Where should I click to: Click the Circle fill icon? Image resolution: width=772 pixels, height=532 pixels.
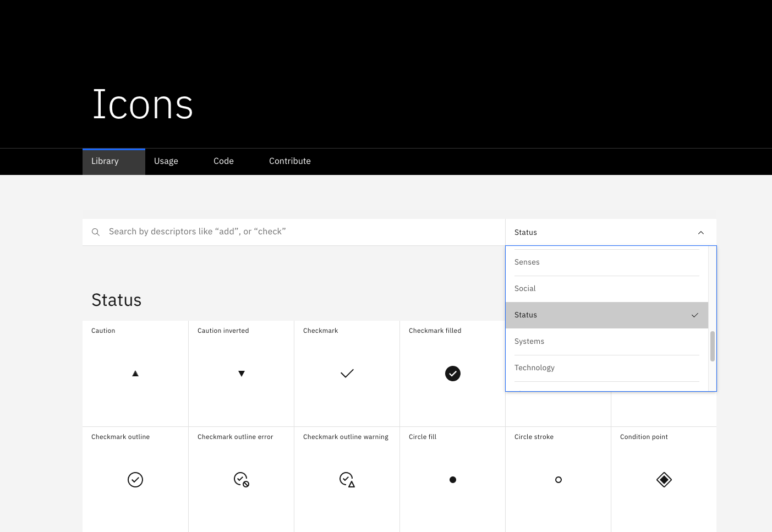452,480
